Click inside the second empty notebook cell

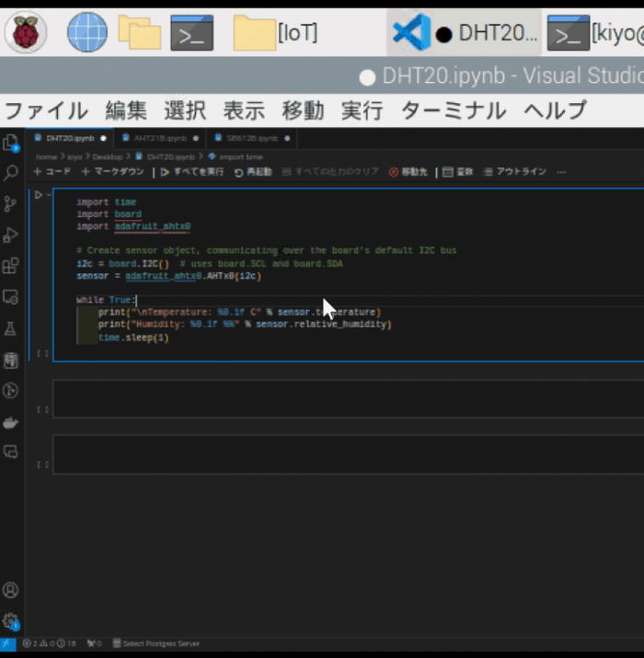(x=349, y=398)
